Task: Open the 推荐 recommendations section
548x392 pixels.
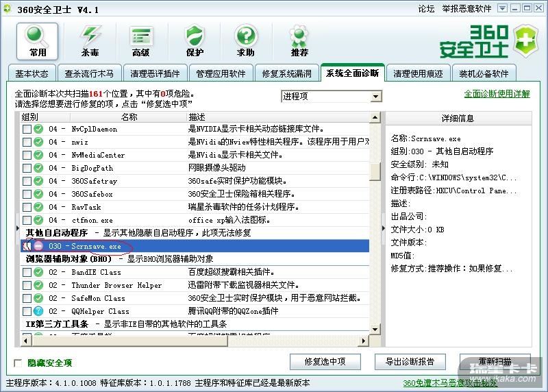Action: pos(299,42)
